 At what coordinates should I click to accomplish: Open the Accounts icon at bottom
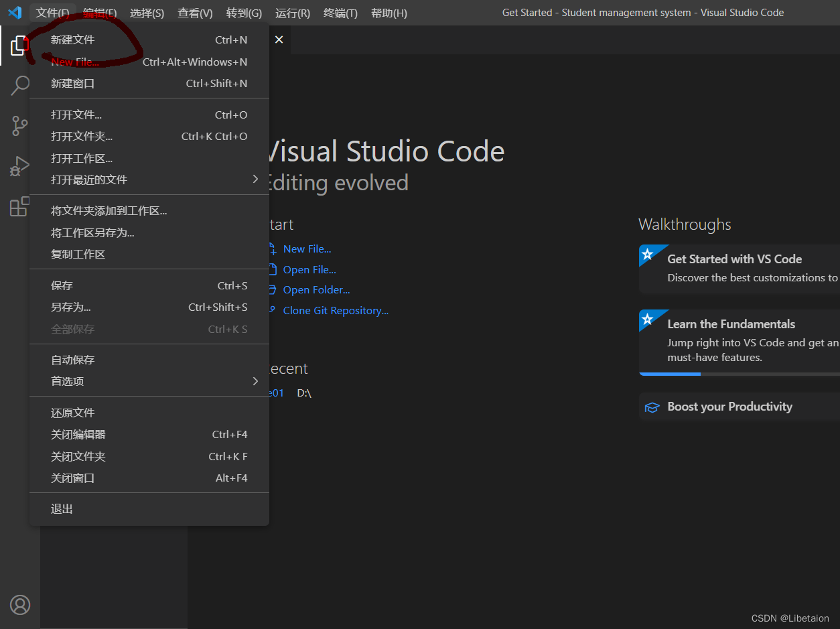(20, 605)
